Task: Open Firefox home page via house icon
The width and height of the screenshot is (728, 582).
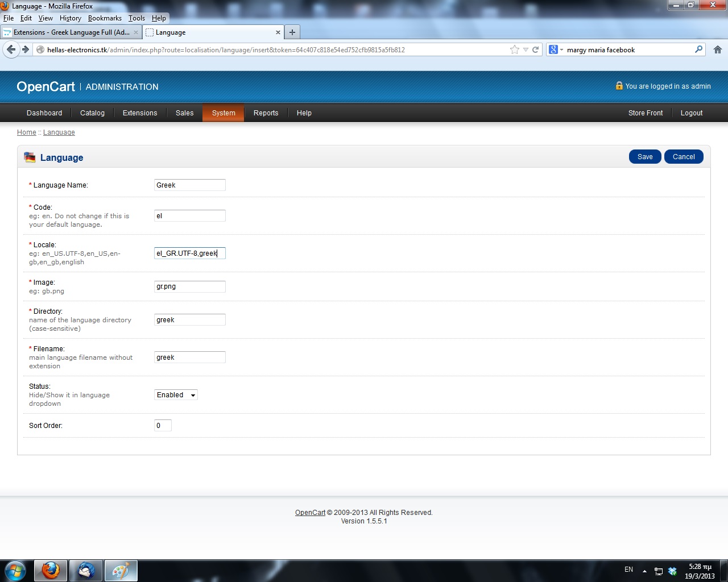Action: pos(718,49)
